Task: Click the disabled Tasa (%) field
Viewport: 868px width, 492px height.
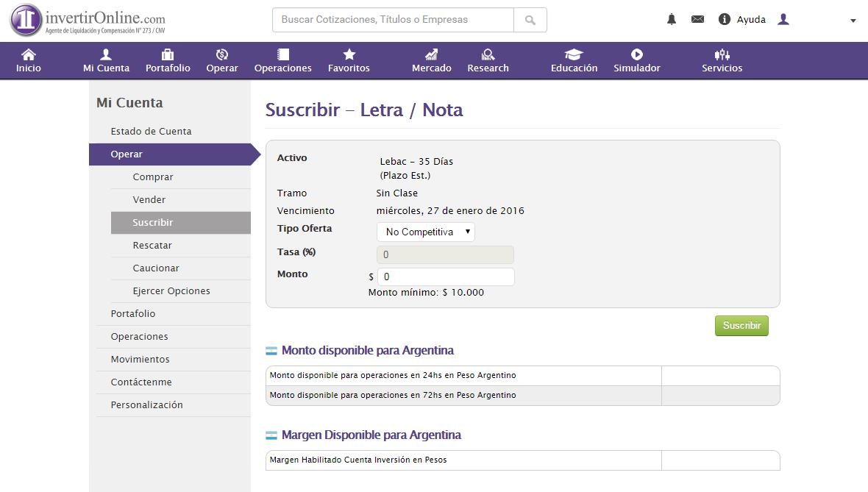Action: 445,254
